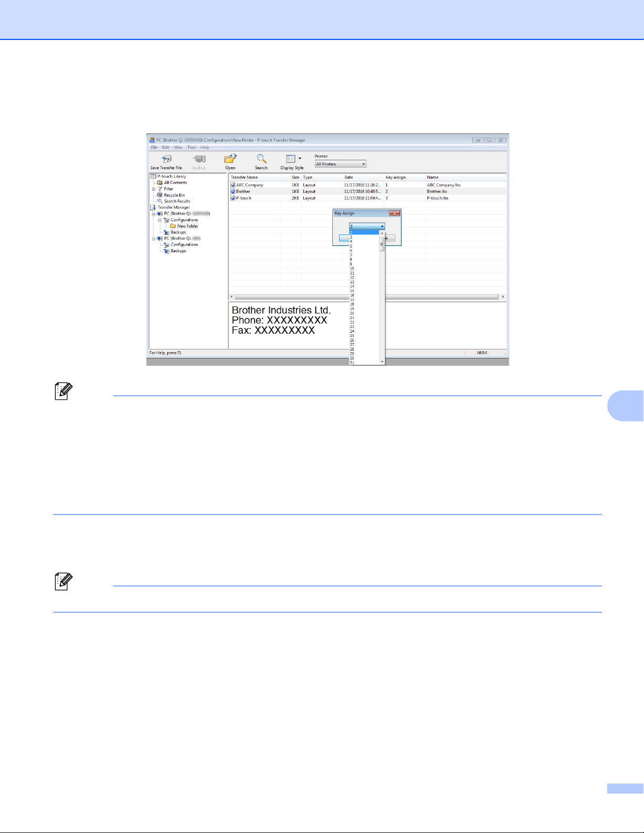Select first Backups tree item
This screenshot has width=644, height=833.
178,232
